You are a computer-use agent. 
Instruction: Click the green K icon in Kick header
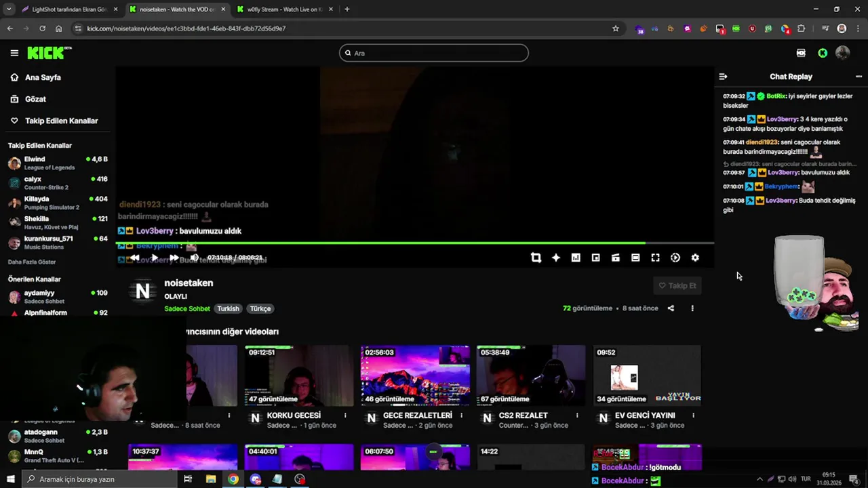click(823, 53)
